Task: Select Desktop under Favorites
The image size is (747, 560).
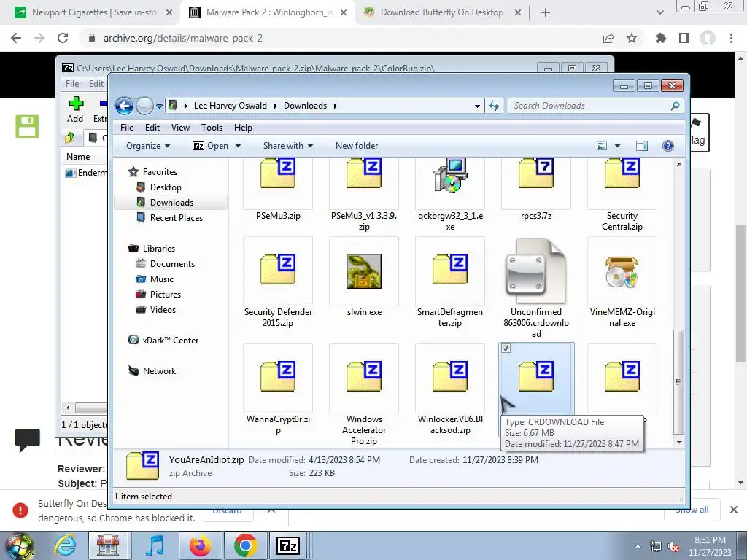Action: pyautogui.click(x=166, y=187)
